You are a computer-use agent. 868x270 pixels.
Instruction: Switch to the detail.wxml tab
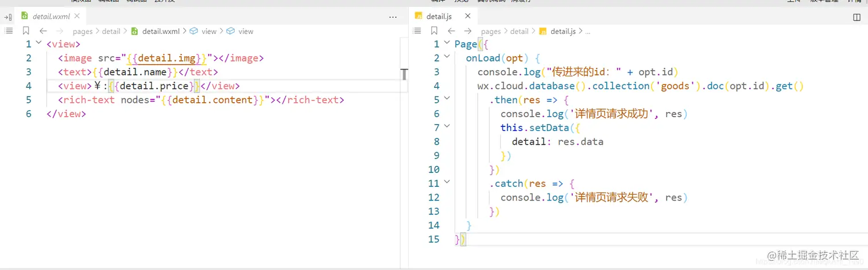tap(51, 17)
